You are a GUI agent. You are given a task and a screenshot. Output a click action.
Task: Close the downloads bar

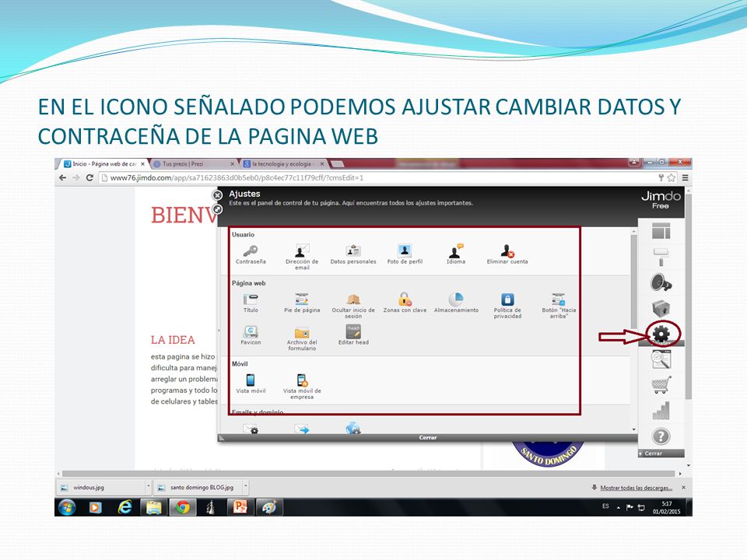point(684,488)
